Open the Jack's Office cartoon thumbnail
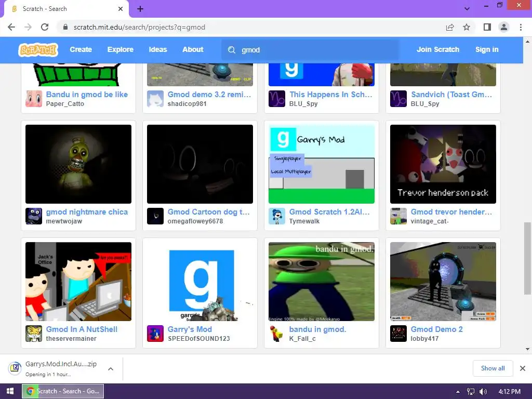532x399 pixels. pyautogui.click(x=78, y=282)
